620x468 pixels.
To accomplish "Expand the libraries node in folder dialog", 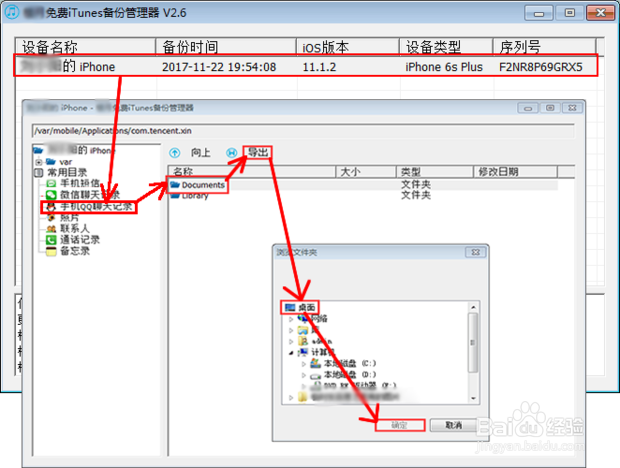I will 291,330.
